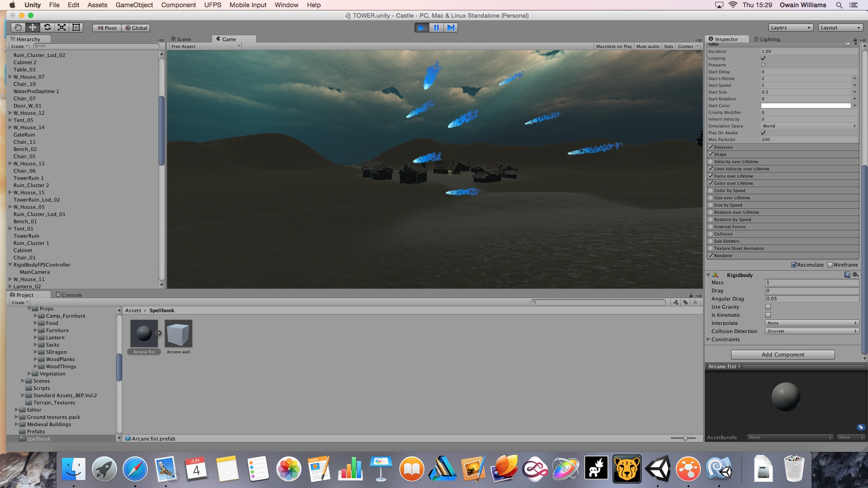Toggle the Looping checkbox
This screenshot has height=488, width=868.
point(763,58)
